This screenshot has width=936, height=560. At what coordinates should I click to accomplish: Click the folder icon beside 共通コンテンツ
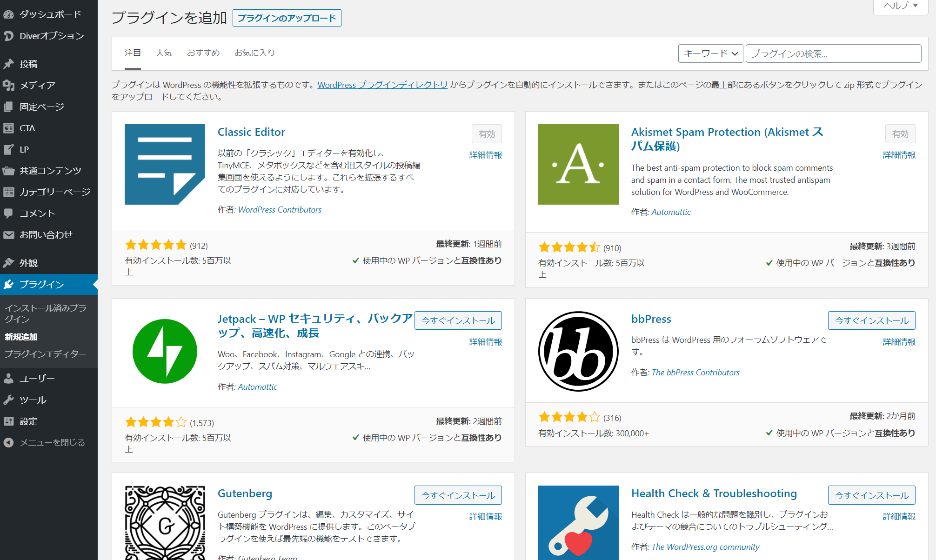[8, 171]
